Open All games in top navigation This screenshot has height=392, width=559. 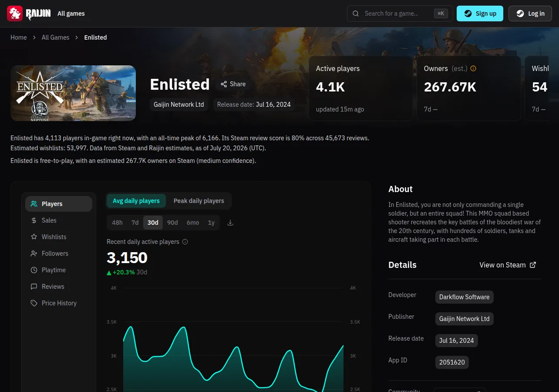tap(71, 14)
